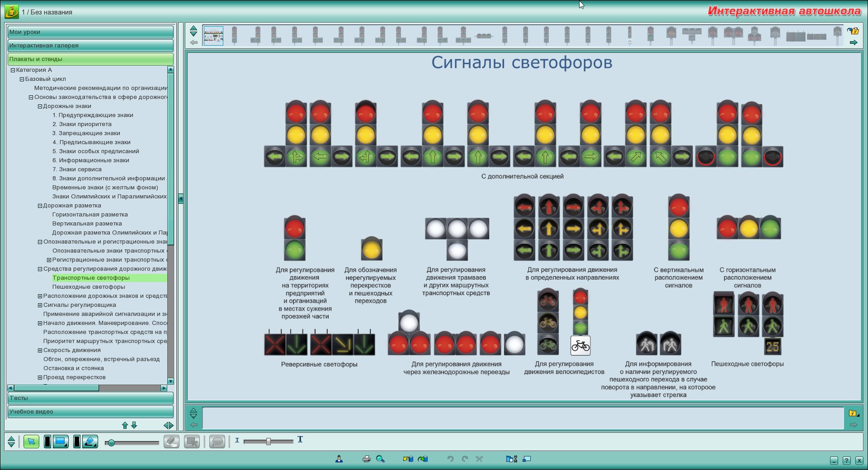Toggle the bottom toolbar collapse arrows
The width and height of the screenshot is (868, 470).
[11, 442]
